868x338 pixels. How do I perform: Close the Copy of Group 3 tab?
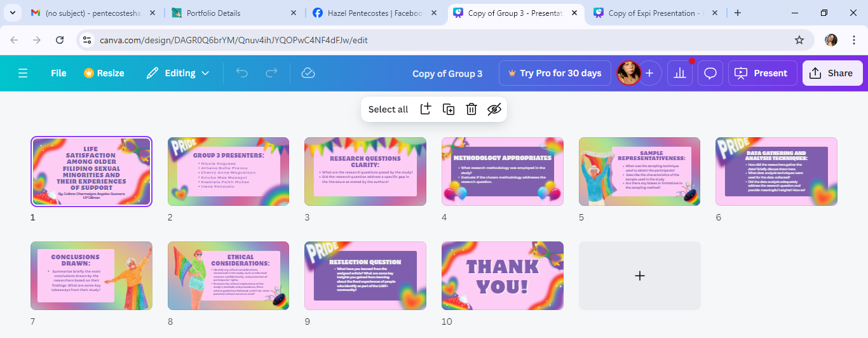(x=574, y=13)
